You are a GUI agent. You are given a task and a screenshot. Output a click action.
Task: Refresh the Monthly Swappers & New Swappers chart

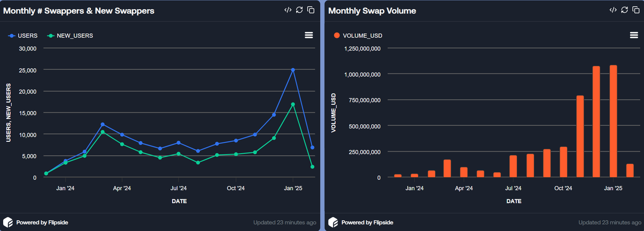tap(299, 10)
